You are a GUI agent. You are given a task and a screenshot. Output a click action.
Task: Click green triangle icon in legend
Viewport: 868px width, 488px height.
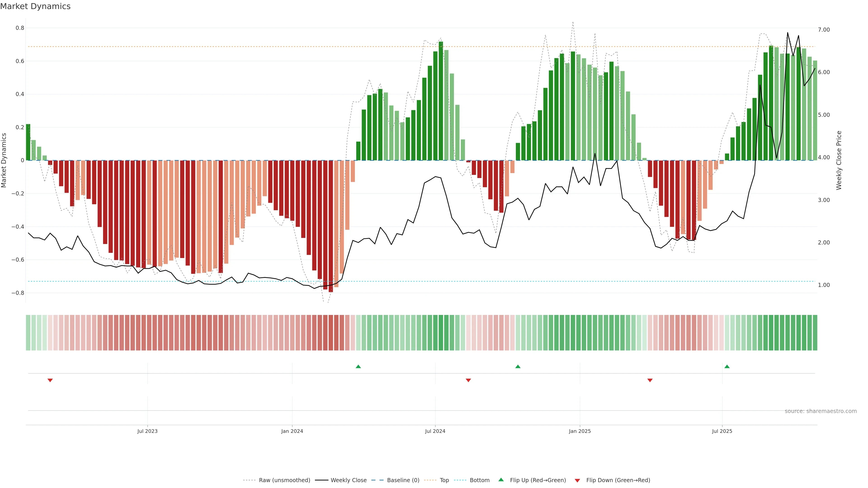tap(501, 480)
